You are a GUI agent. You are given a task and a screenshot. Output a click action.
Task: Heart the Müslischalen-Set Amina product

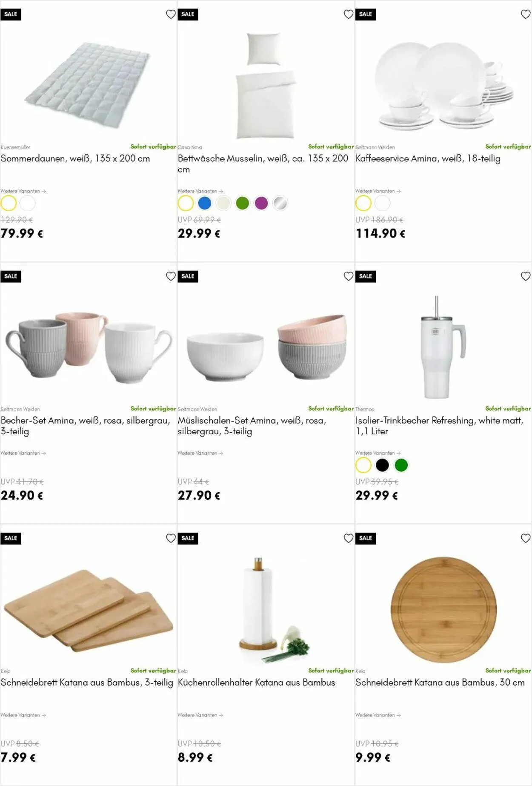(x=349, y=276)
